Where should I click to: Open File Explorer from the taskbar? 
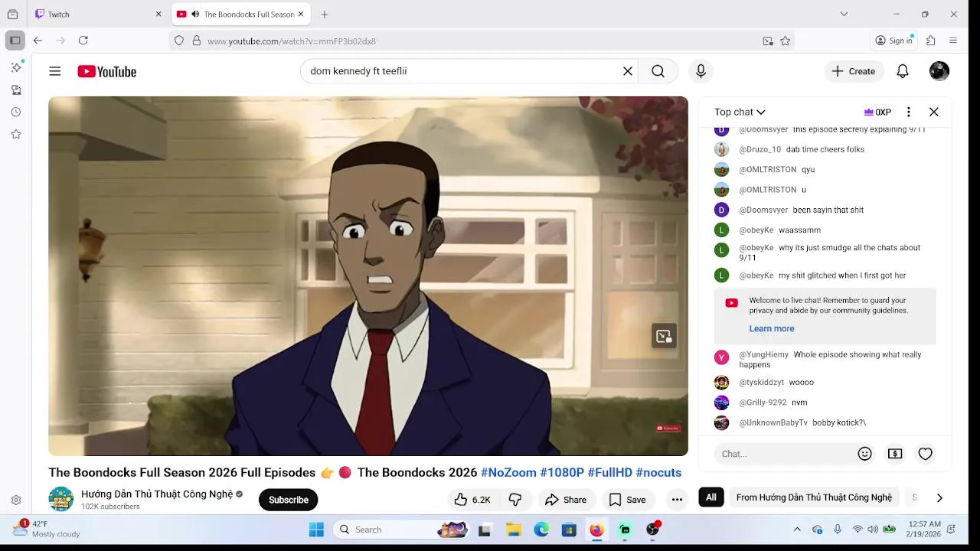(514, 530)
